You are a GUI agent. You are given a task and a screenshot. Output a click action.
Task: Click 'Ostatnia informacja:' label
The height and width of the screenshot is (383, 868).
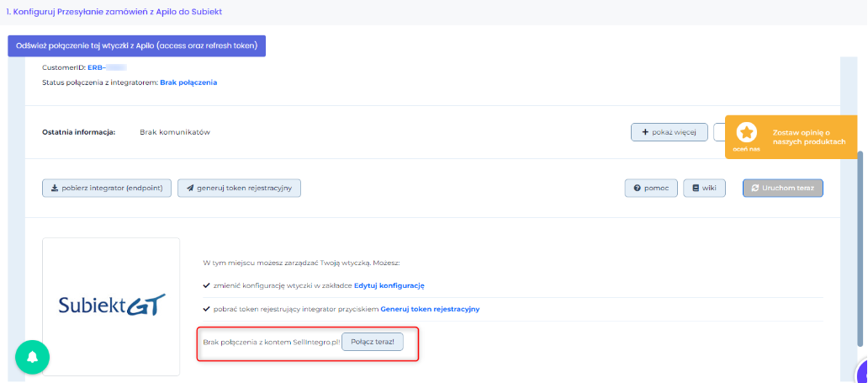(78, 132)
